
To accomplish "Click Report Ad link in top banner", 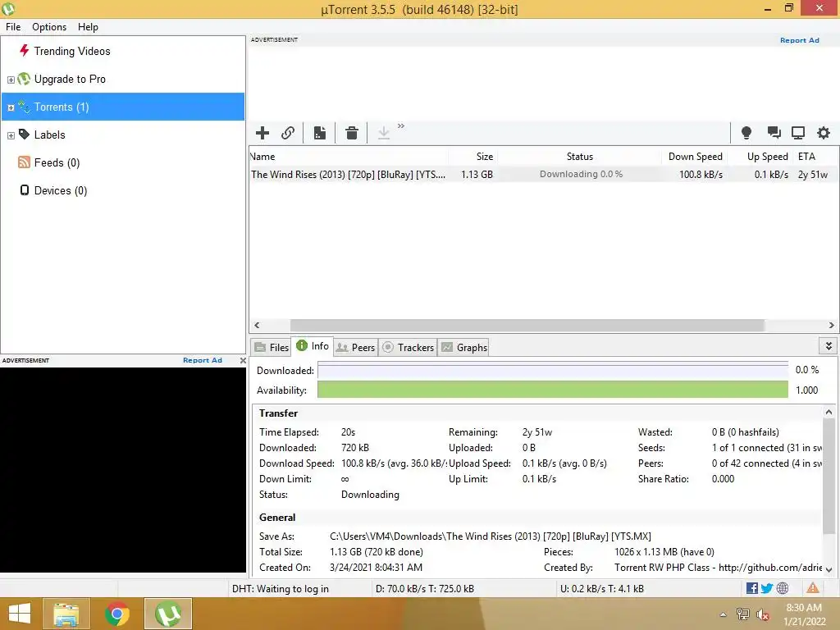I will 799,40.
